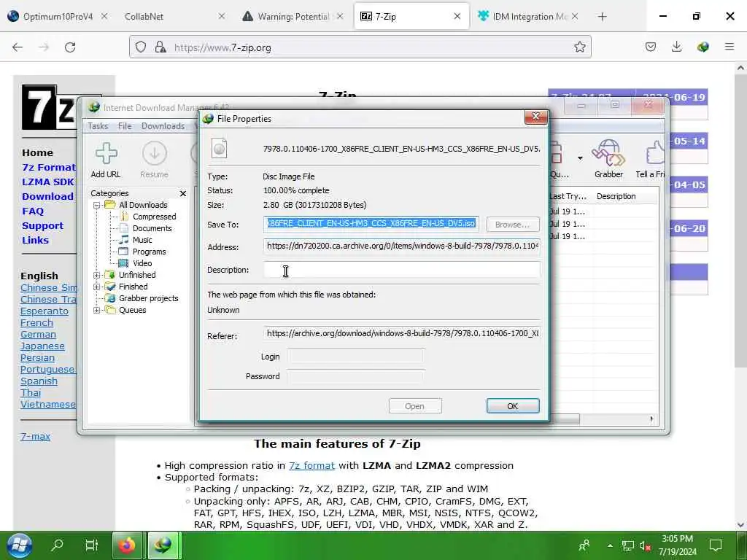Viewport: 747px width, 560px height.
Task: Expand the Unfinished category node
Action: tap(97, 275)
